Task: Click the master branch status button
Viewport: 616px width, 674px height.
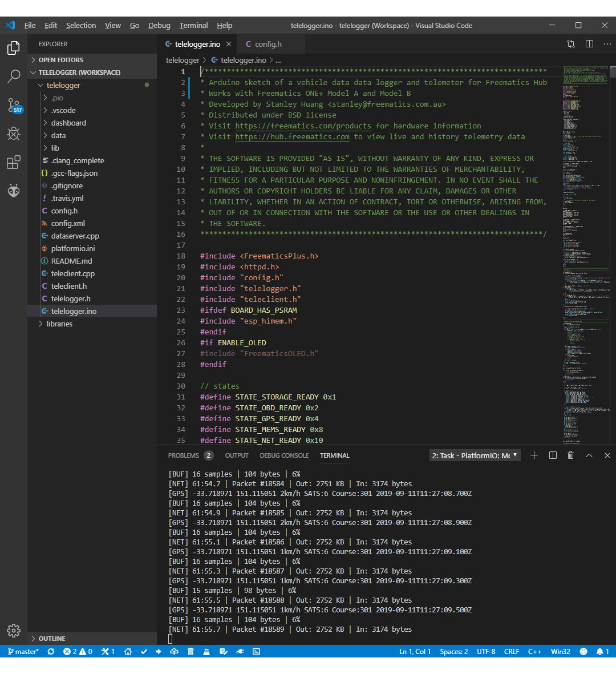Action: click(x=23, y=651)
